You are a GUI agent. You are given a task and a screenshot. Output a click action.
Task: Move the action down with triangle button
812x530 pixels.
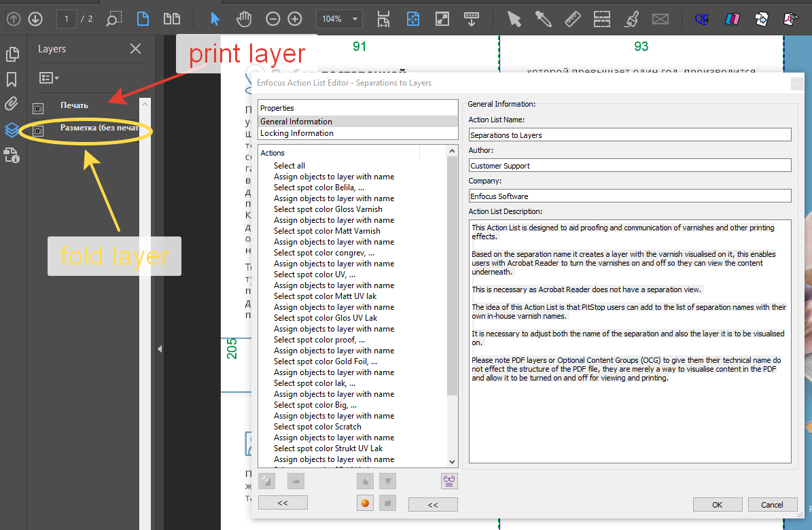(387, 481)
